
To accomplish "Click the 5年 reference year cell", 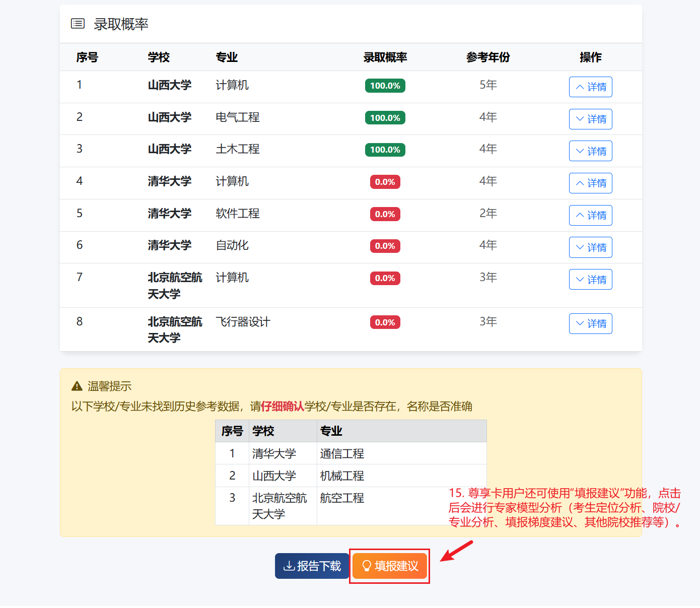I will (488, 85).
